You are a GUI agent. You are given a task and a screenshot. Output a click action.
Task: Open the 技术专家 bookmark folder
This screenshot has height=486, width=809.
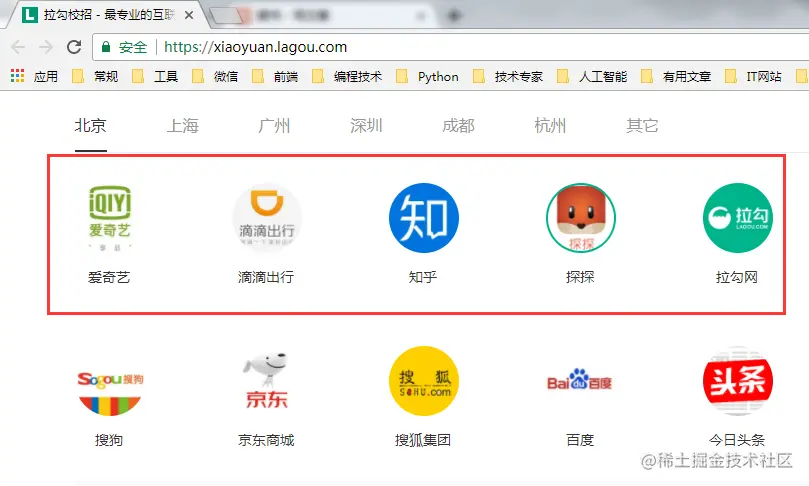508,76
